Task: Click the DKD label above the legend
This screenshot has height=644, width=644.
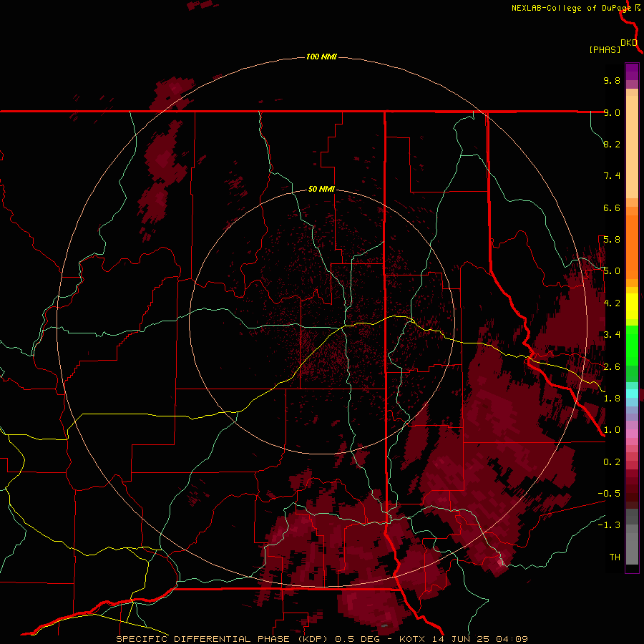Action: 629,43
